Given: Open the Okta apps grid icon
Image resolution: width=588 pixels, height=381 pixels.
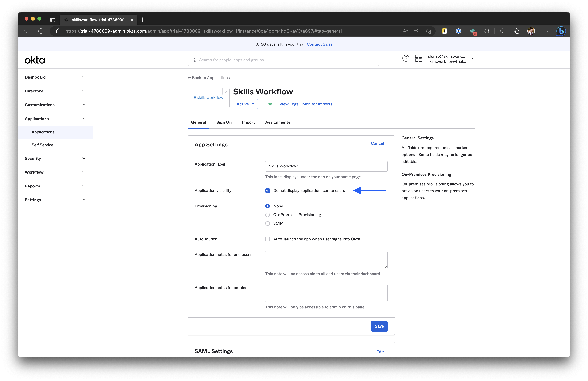Looking at the screenshot, I should click(x=418, y=58).
